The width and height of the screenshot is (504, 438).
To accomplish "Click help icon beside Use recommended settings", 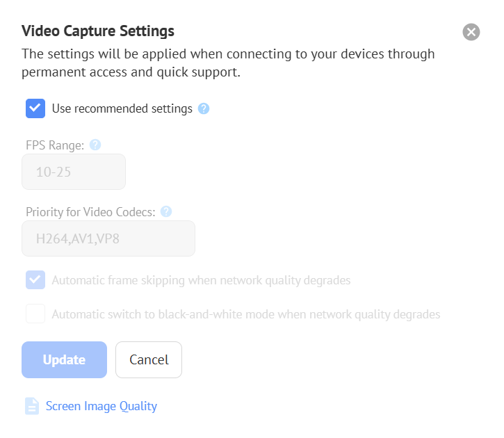I will 204,108.
